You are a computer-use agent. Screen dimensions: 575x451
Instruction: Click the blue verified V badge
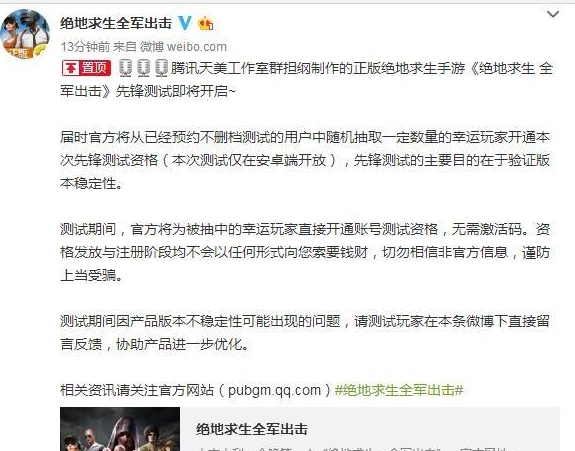point(185,23)
